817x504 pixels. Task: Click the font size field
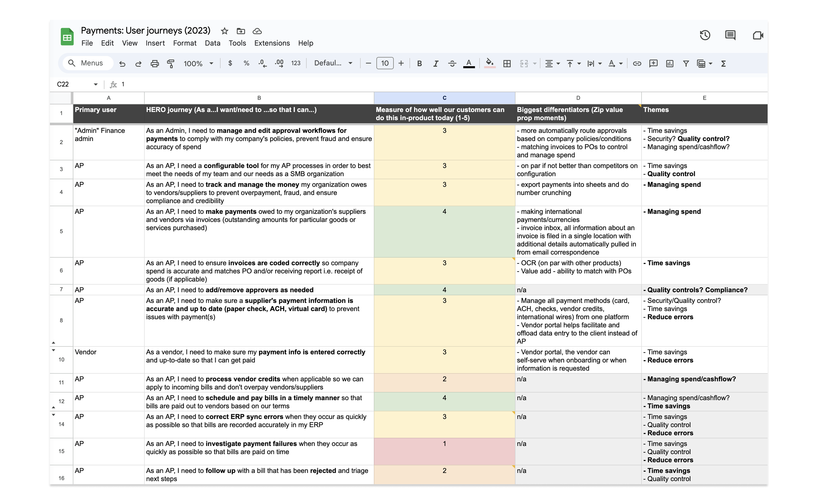(x=385, y=63)
